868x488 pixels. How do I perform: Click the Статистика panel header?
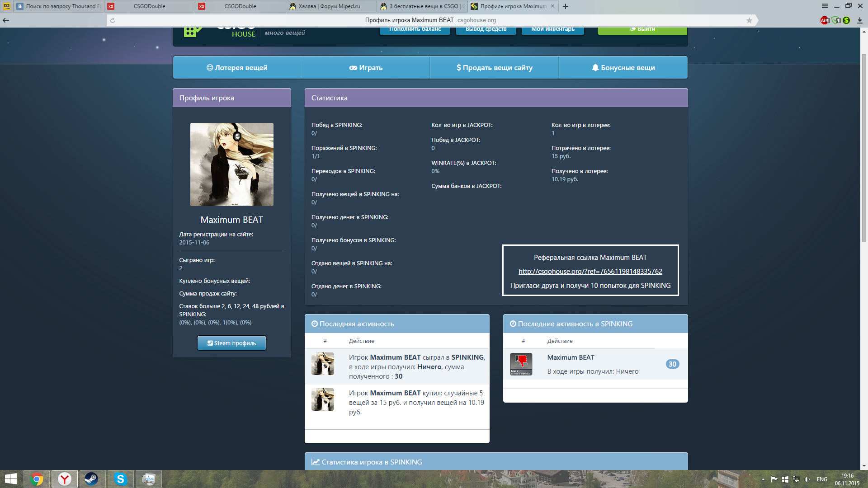click(496, 98)
